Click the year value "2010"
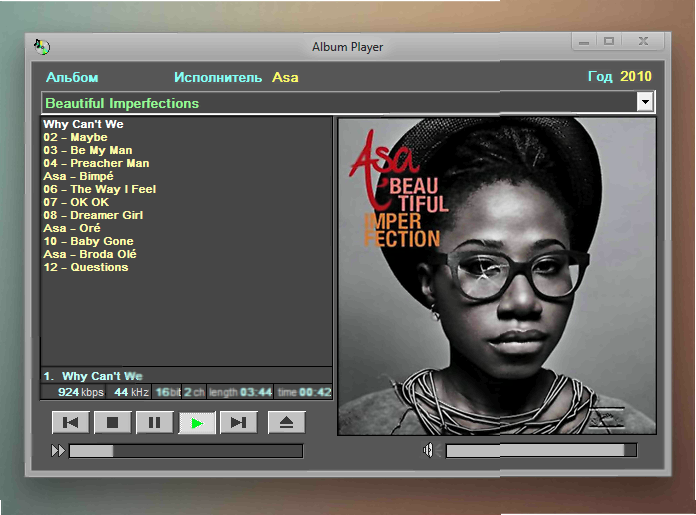The width and height of the screenshot is (696, 515). click(x=636, y=76)
